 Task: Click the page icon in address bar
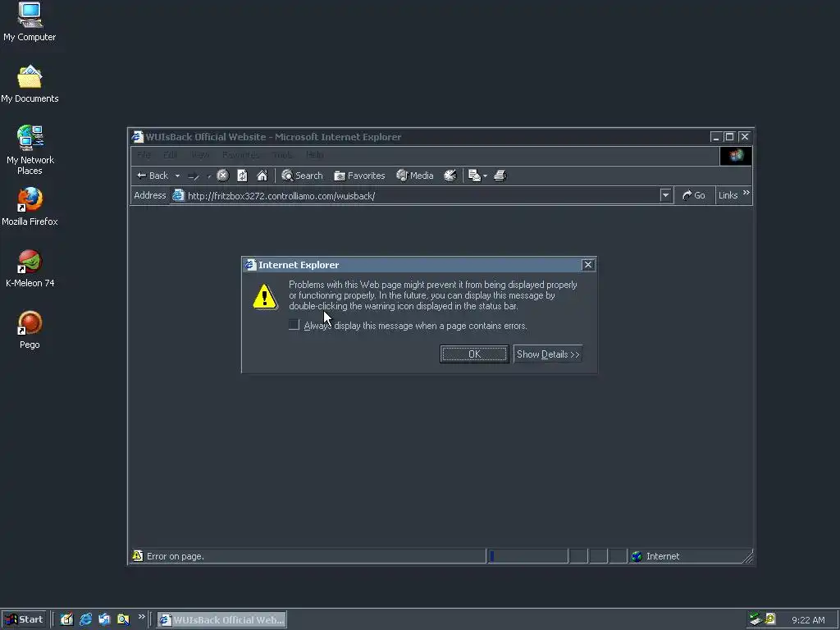pos(178,195)
